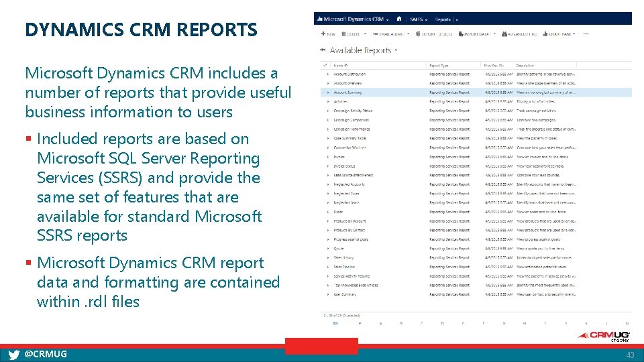Viewport: 644px width, 362px height.
Task: Open the Email a Link dropdown arrow
Action: 409,34
